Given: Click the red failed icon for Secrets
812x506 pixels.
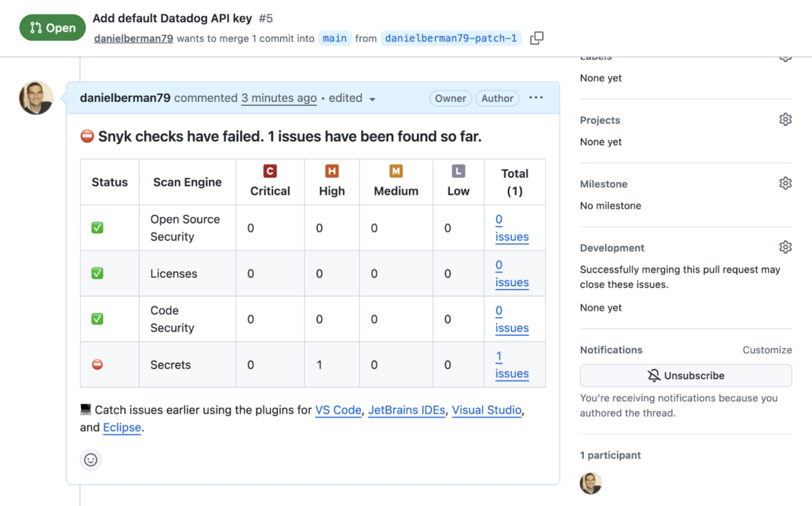Looking at the screenshot, I should (x=97, y=365).
